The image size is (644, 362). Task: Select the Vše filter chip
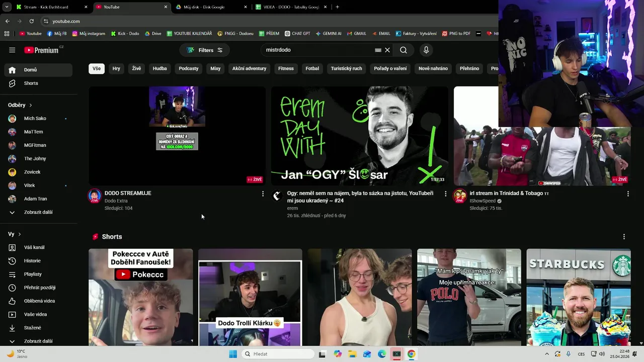pos(97,68)
